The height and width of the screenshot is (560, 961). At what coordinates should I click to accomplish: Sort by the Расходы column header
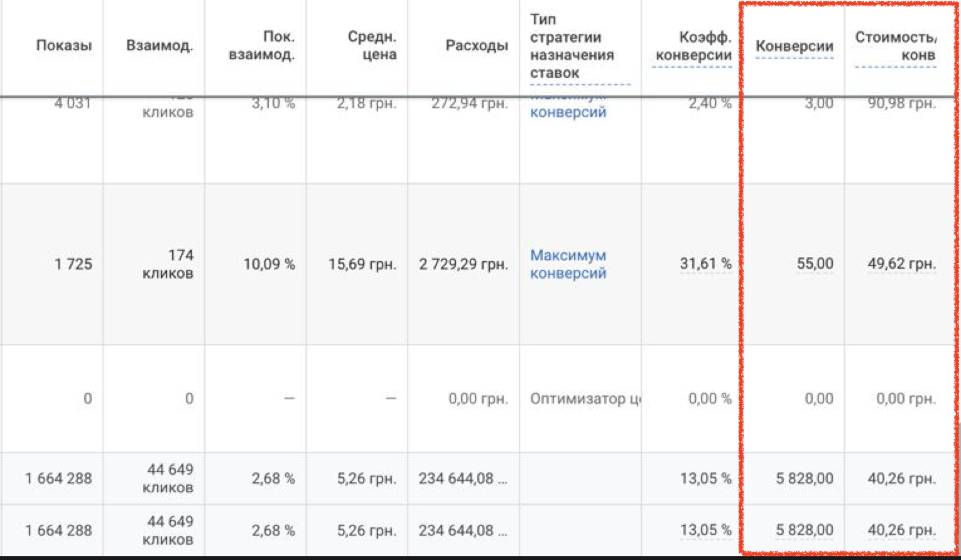[x=476, y=45]
